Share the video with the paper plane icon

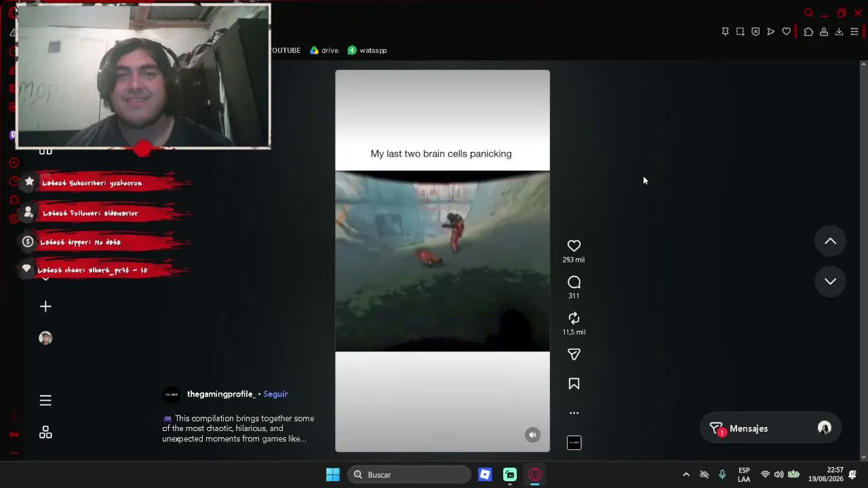(574, 354)
